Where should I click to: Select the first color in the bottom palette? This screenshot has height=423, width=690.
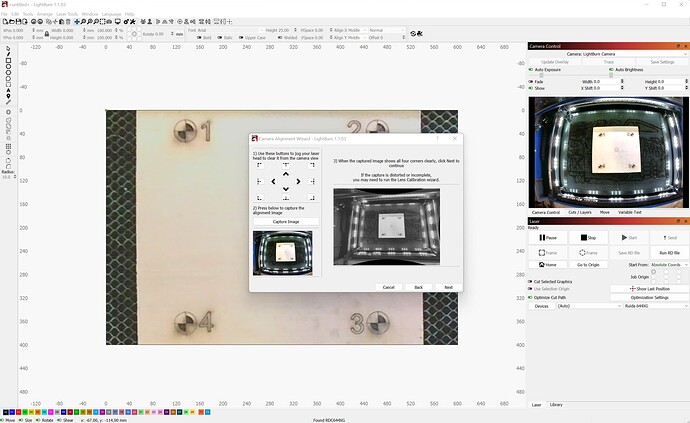[6, 412]
